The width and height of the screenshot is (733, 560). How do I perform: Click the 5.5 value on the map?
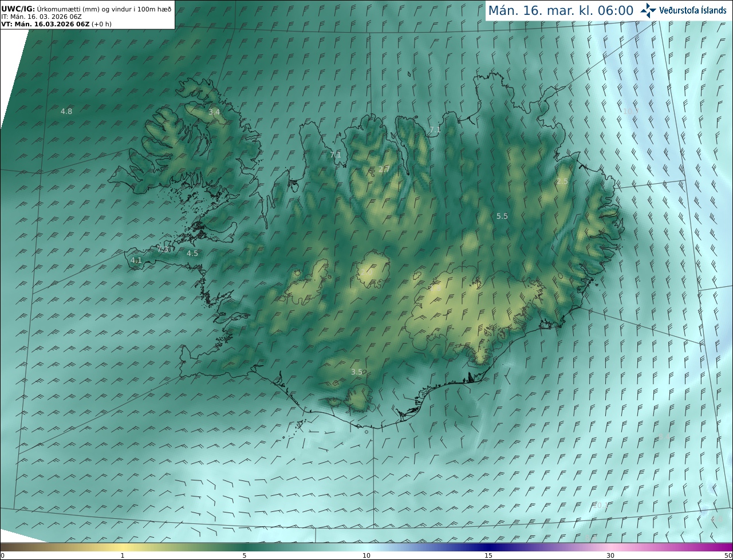[502, 216]
